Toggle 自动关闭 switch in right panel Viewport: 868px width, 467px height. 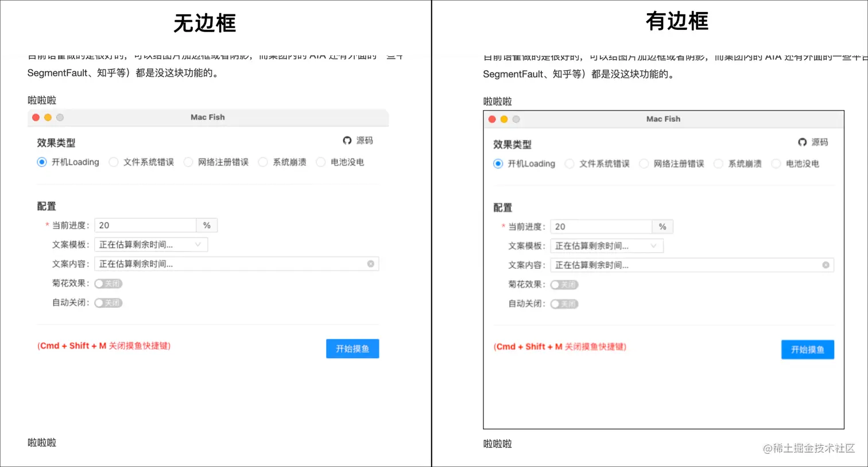coord(564,304)
